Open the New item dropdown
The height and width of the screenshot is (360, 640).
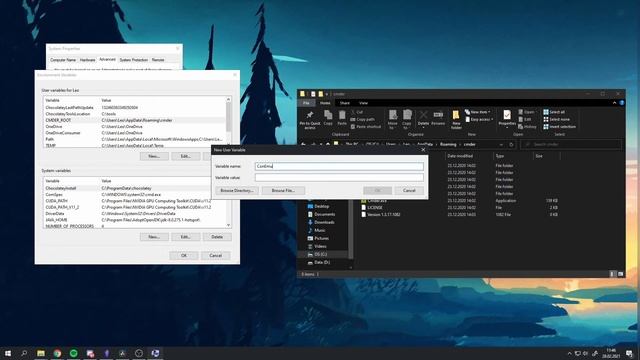click(x=478, y=112)
